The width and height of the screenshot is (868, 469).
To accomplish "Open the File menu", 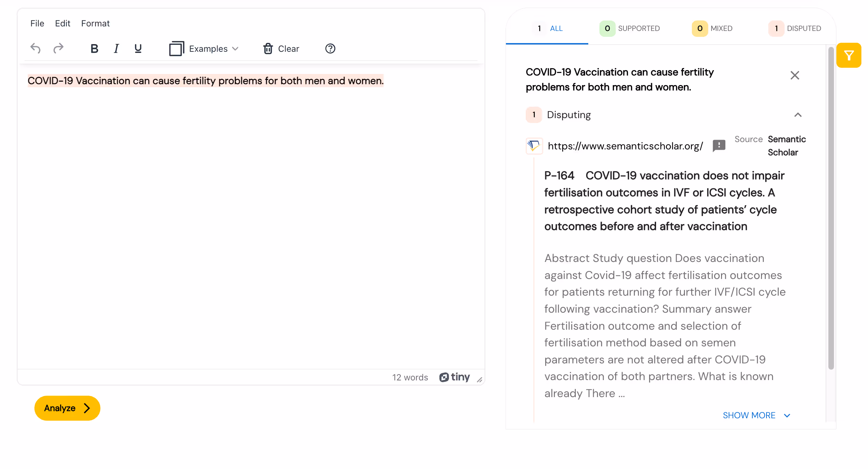I will tap(37, 23).
